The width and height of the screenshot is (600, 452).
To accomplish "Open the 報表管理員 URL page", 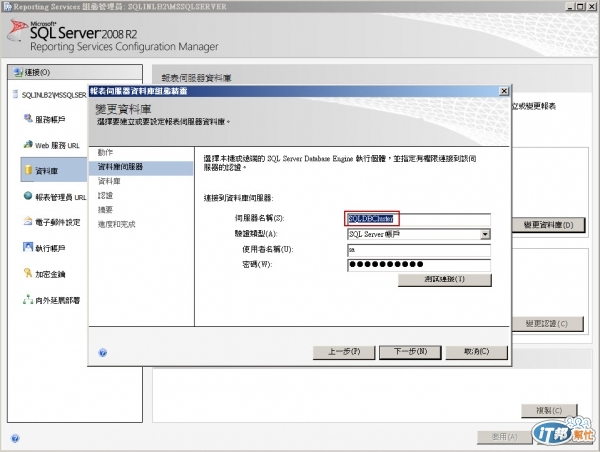I will coord(60,197).
